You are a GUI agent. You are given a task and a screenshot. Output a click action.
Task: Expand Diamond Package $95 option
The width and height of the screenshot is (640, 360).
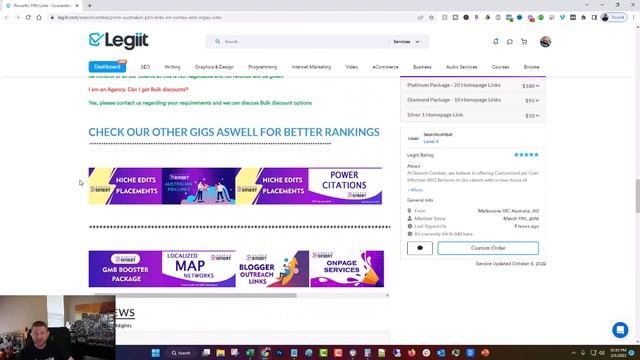[x=473, y=100]
